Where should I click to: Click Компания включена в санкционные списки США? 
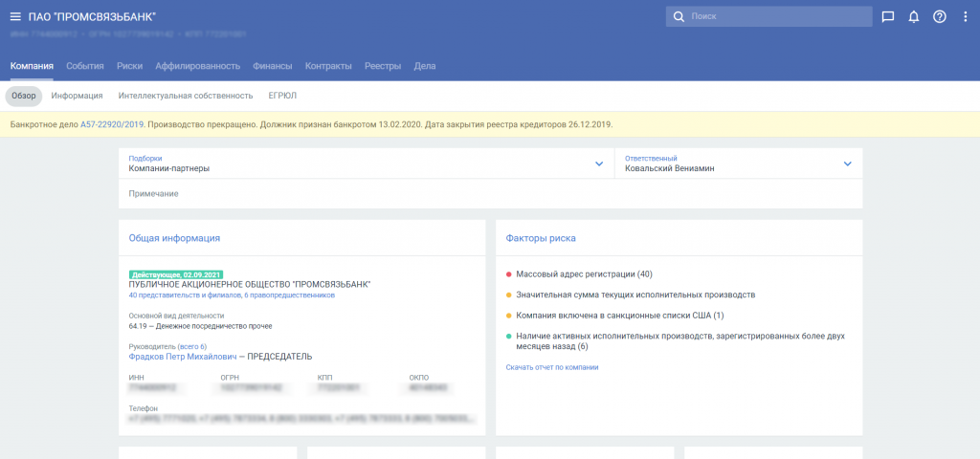click(619, 316)
